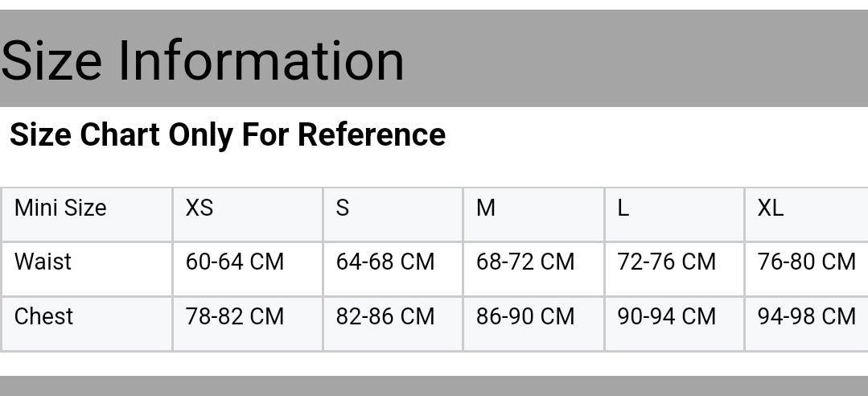868x396 pixels.
Task: Click the 78-82 CM chest cell
Action: pyautogui.click(x=235, y=317)
